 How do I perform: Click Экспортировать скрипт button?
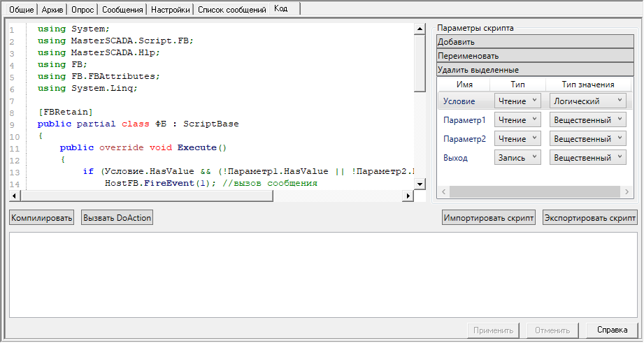[589, 218]
